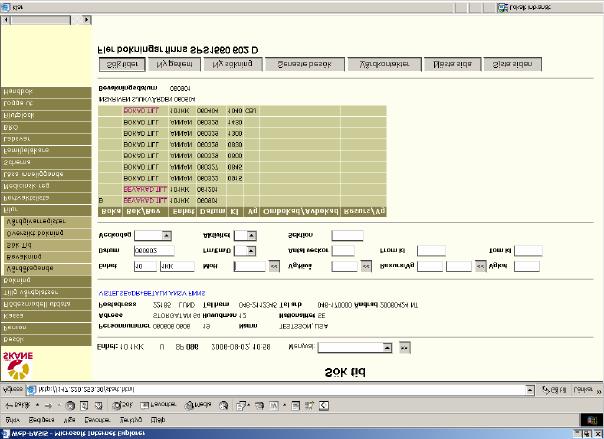Click the Sektion input field
The width and height of the screenshot is (604, 439).
point(347,235)
